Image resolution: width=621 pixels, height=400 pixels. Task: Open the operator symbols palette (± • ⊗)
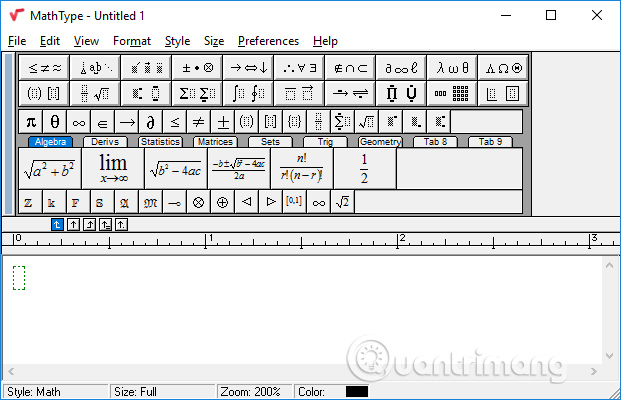pos(198,68)
